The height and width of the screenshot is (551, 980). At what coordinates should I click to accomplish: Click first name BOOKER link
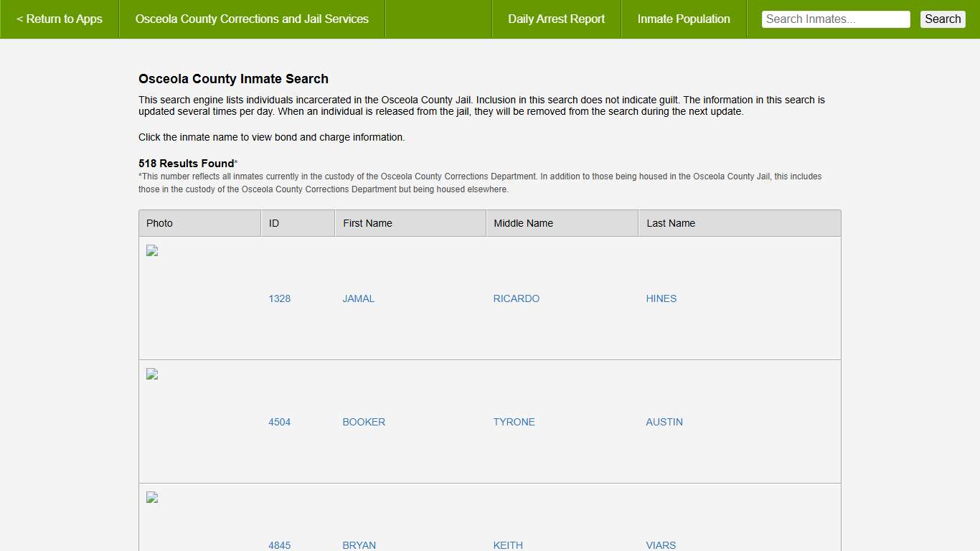click(364, 422)
